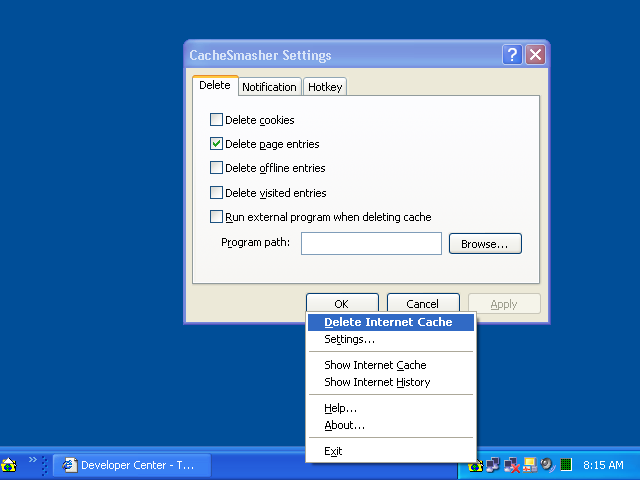
Task: Choose Delete Internet Cache from the menu
Action: pos(391,322)
